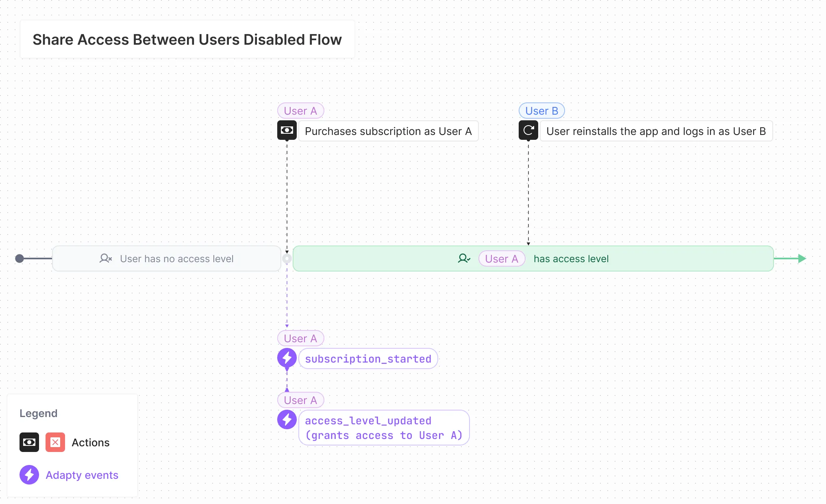The image size is (826, 504).
Task: Click the legend's black cash Actions icon
Action: [x=29, y=442]
